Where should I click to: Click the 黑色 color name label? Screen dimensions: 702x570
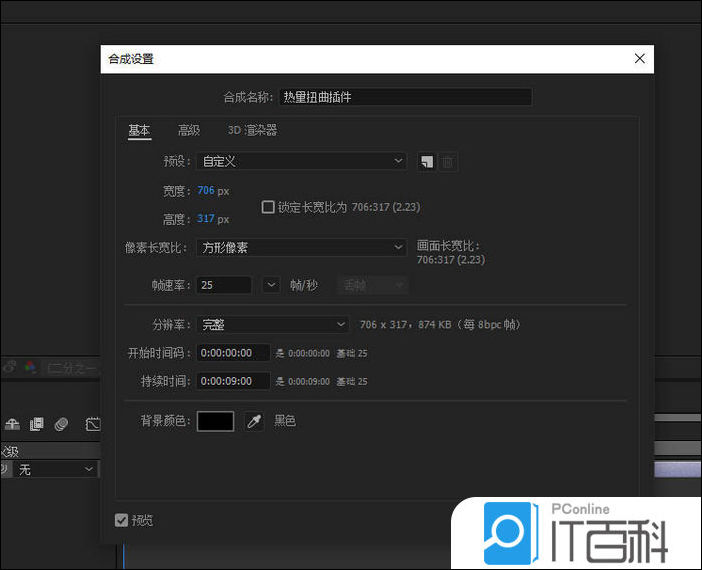coord(285,421)
